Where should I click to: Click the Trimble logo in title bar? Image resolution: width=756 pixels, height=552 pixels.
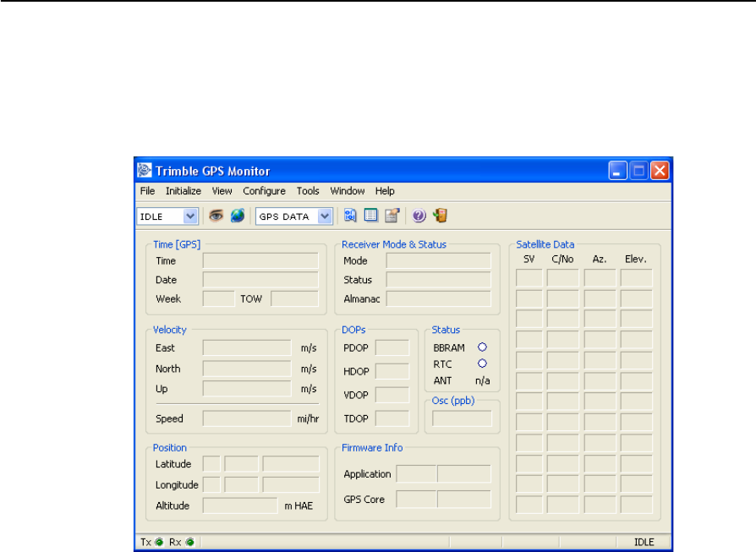pyautogui.click(x=144, y=170)
